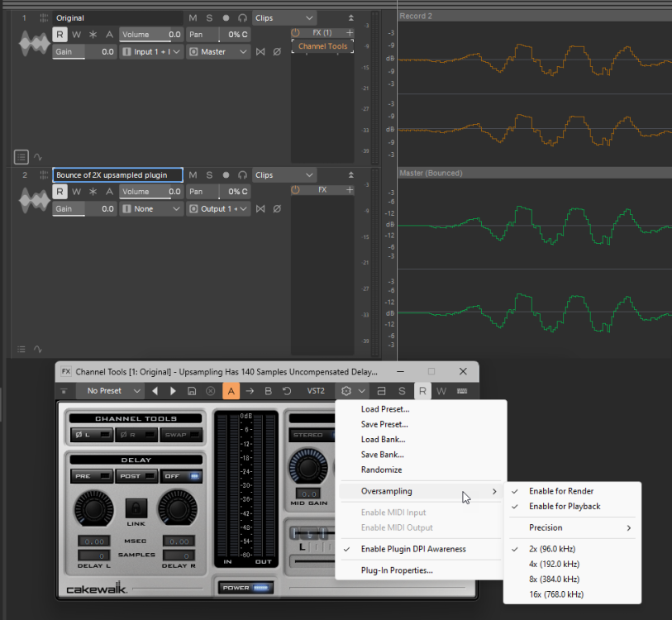Adjust the Original track Volume slider

pyautogui.click(x=151, y=35)
